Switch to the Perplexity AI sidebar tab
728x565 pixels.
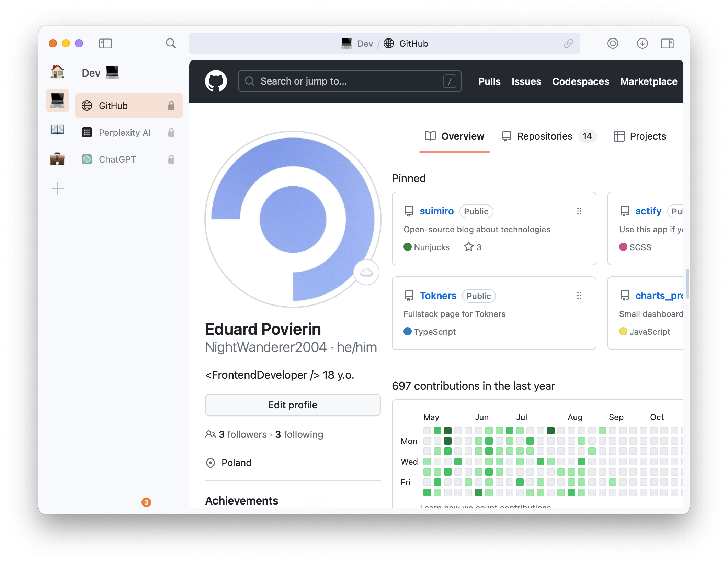[129, 132]
